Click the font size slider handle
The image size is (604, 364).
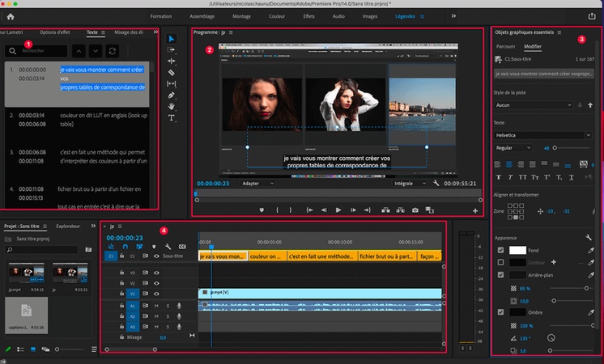point(555,148)
